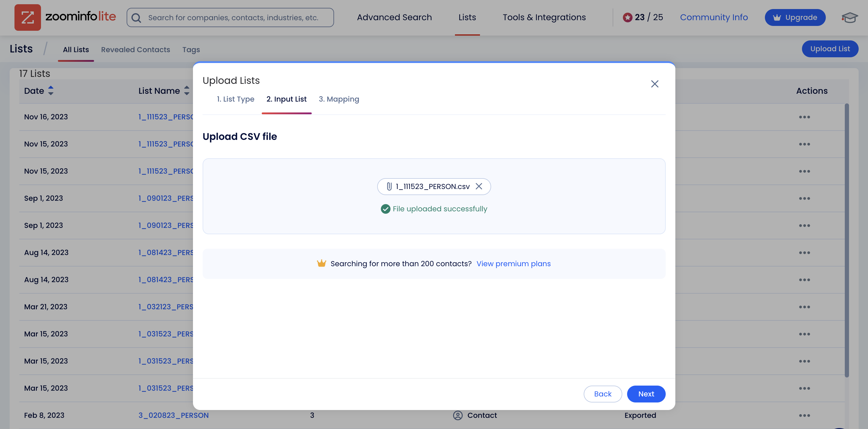Image resolution: width=868 pixels, height=429 pixels.
Task: Click the Next button in the dialog
Action: point(646,394)
